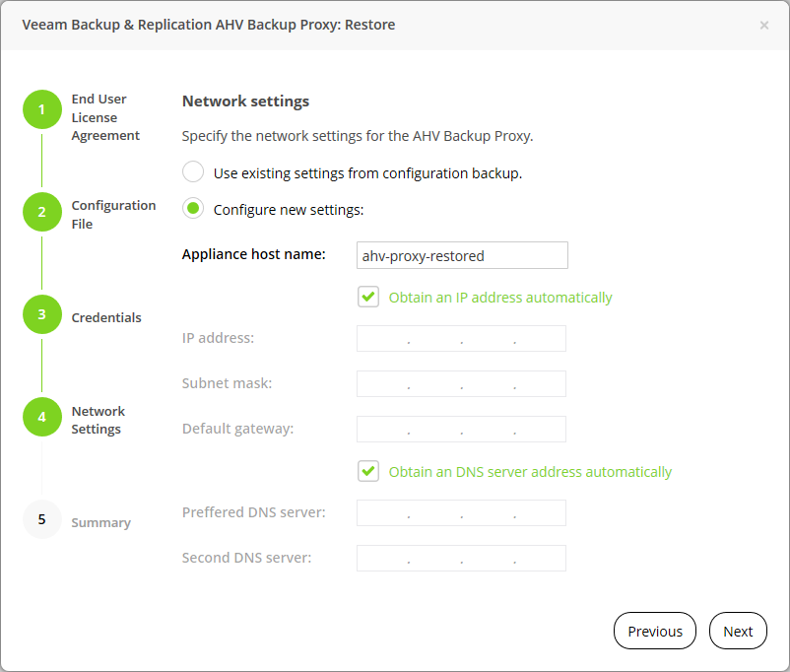Click the step 2 circle icon
This screenshot has height=672, width=790.
pyautogui.click(x=41, y=212)
